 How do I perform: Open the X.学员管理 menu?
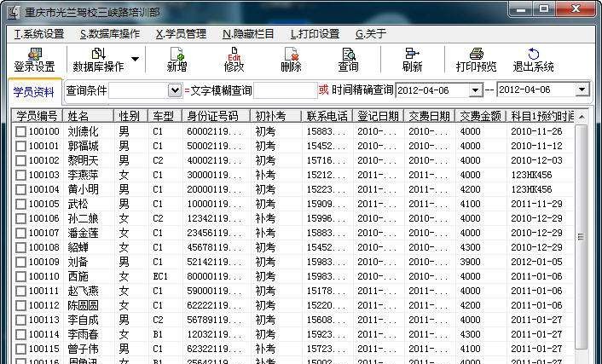[181, 34]
